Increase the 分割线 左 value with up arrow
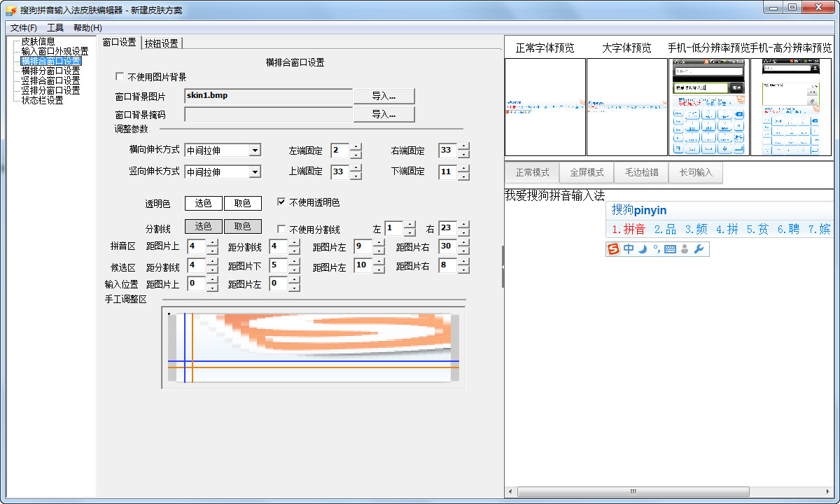 (x=409, y=225)
